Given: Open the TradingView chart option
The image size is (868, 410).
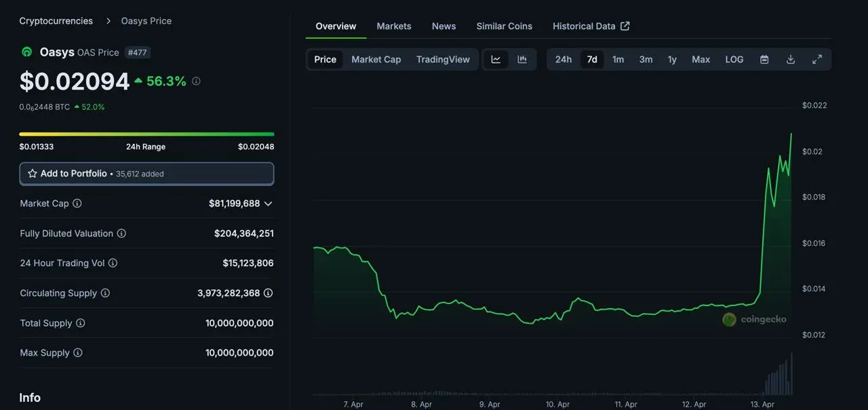Looking at the screenshot, I should [x=443, y=59].
